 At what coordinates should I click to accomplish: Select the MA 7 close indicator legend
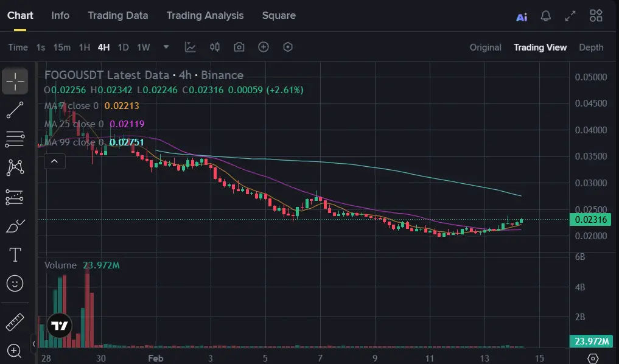pos(91,106)
